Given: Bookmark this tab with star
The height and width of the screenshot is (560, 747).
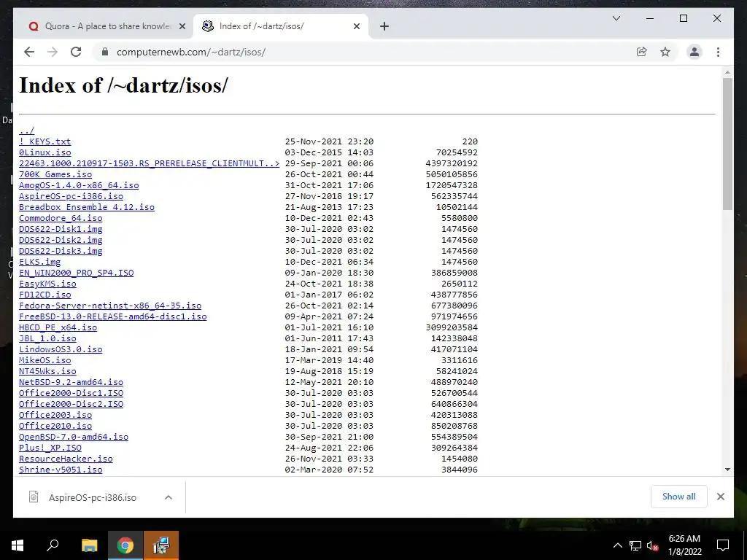Looking at the screenshot, I should [x=665, y=52].
